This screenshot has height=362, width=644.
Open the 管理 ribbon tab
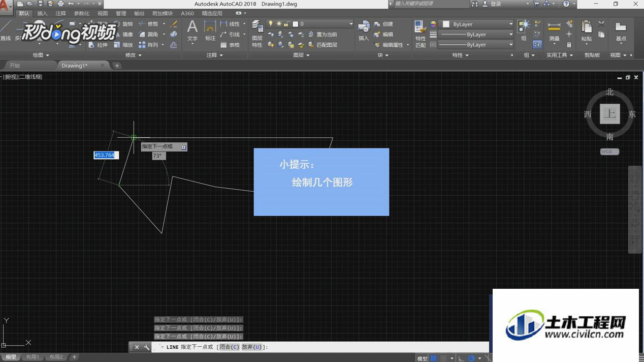pos(121,13)
